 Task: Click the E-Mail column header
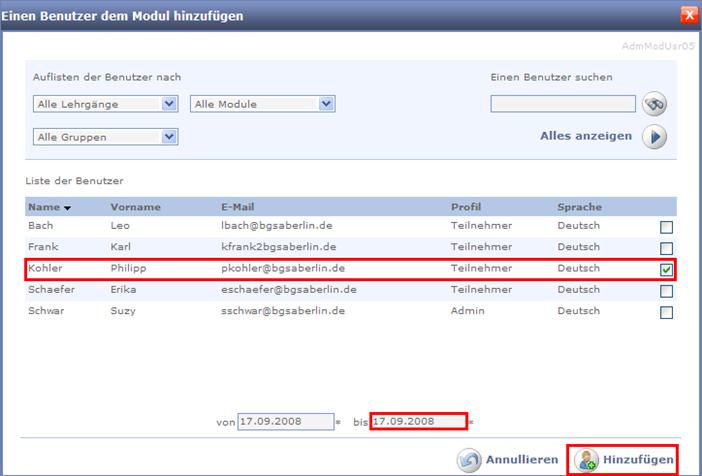click(240, 207)
